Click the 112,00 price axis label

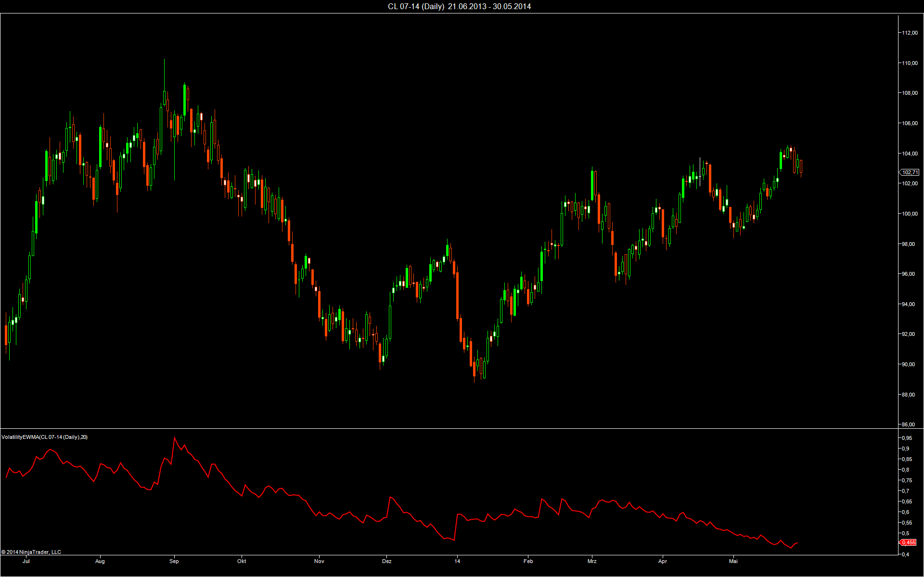point(909,33)
